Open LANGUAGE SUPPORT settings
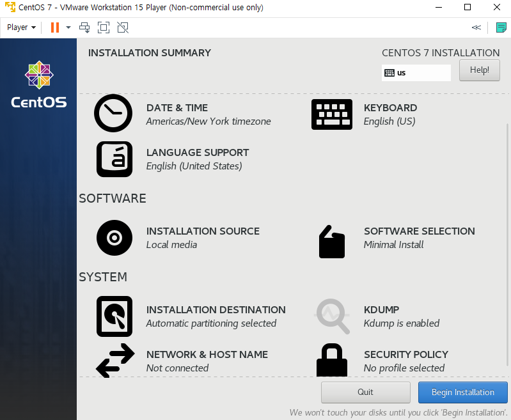Screen dimensions: 511x420 [x=198, y=153]
